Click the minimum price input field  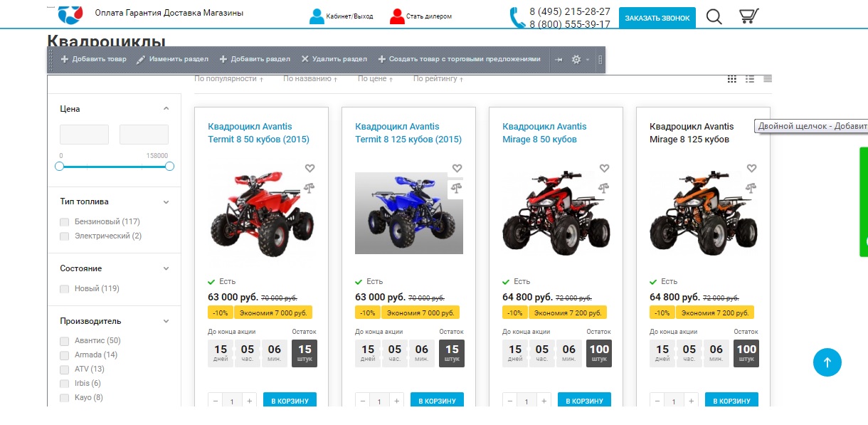point(84,135)
